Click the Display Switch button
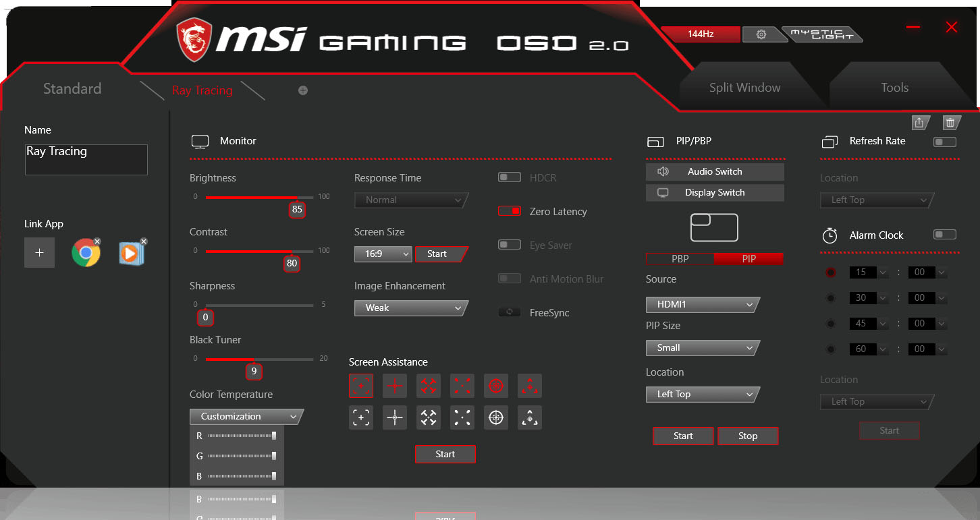This screenshot has height=520, width=980. (715, 192)
